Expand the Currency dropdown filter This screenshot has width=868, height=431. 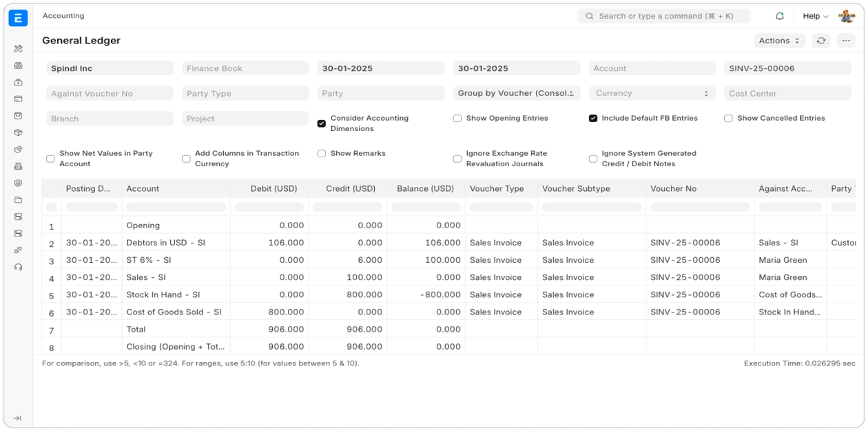(652, 93)
